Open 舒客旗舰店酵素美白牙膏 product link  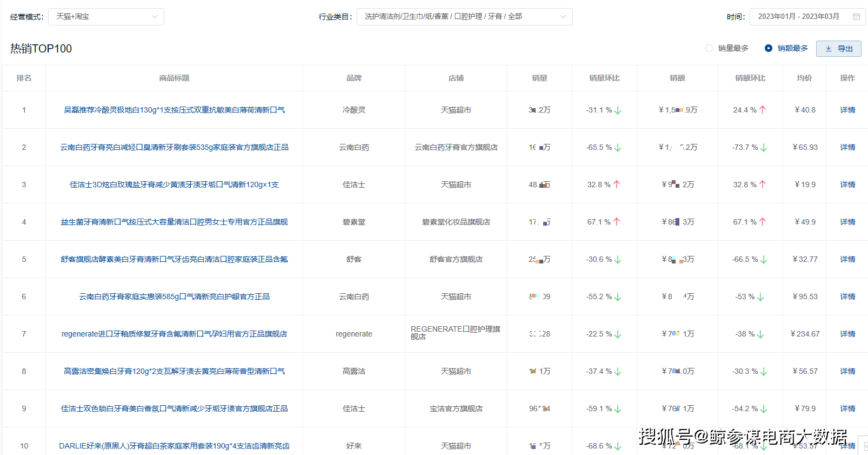pos(174,259)
